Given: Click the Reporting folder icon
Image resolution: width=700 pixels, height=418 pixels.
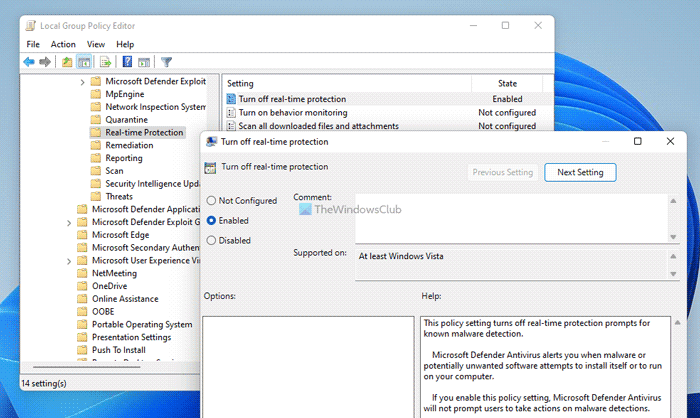Looking at the screenshot, I should pos(96,158).
